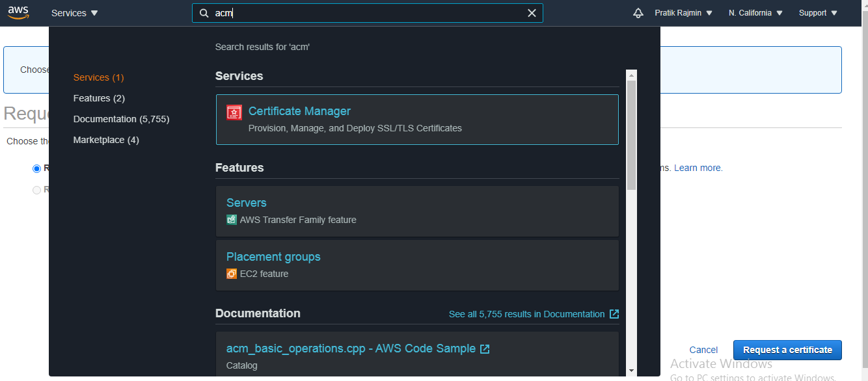Viewport: 868px width, 381px height.
Task: Expand the Services dropdown menu
Action: coord(75,13)
